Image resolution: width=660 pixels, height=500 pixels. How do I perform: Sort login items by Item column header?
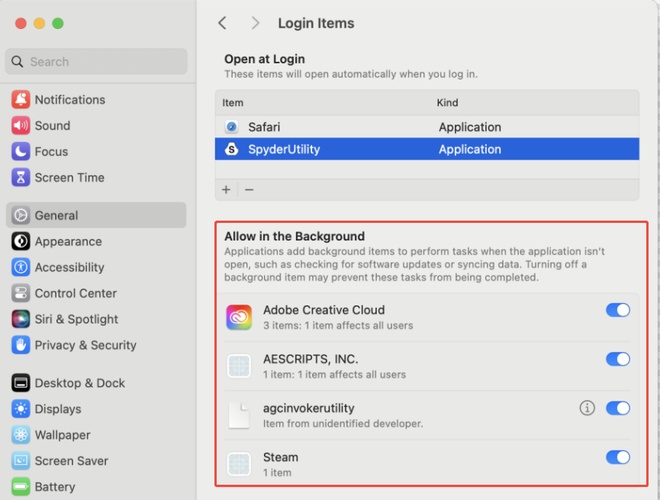click(x=233, y=102)
